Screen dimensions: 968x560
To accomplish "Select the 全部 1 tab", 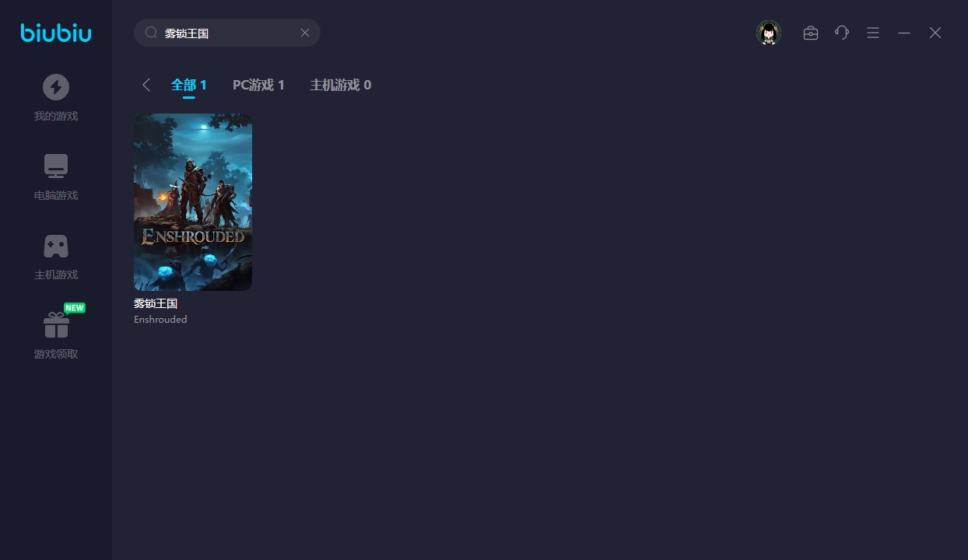I will click(x=189, y=85).
